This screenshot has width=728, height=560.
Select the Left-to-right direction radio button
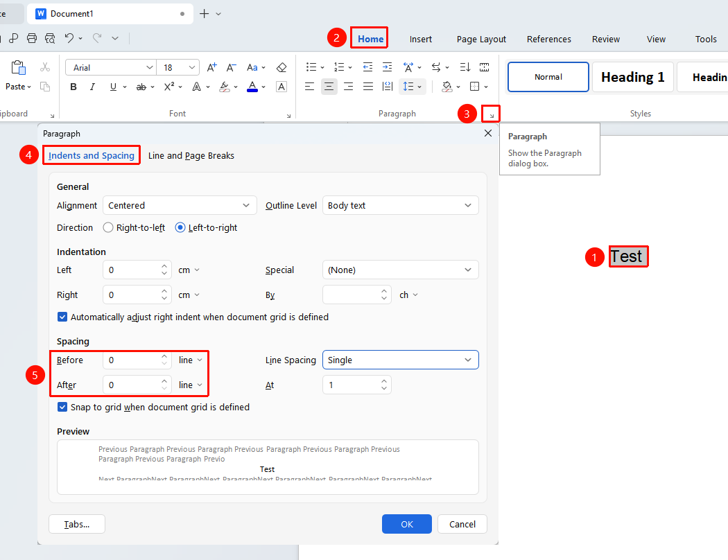click(x=180, y=228)
